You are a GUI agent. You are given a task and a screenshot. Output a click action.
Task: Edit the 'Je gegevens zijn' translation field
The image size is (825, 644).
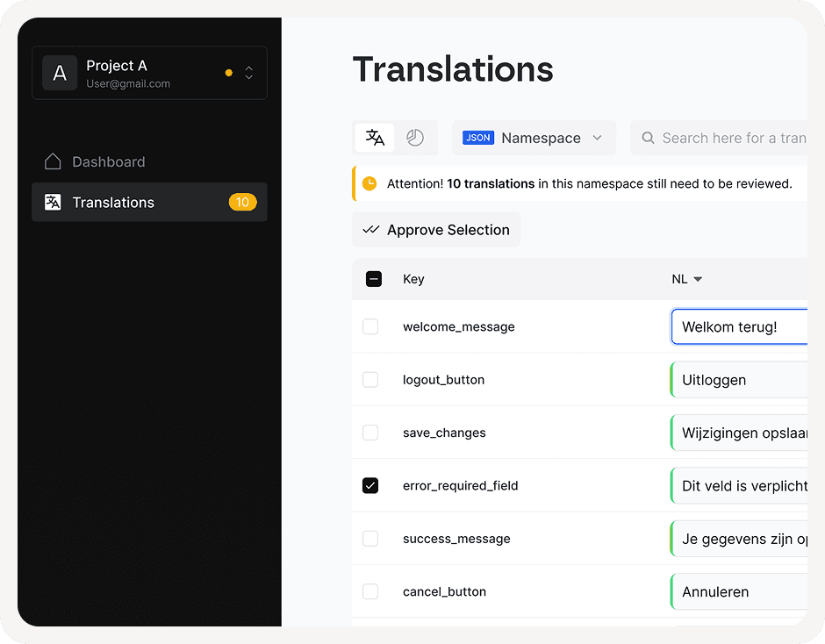[739, 539]
